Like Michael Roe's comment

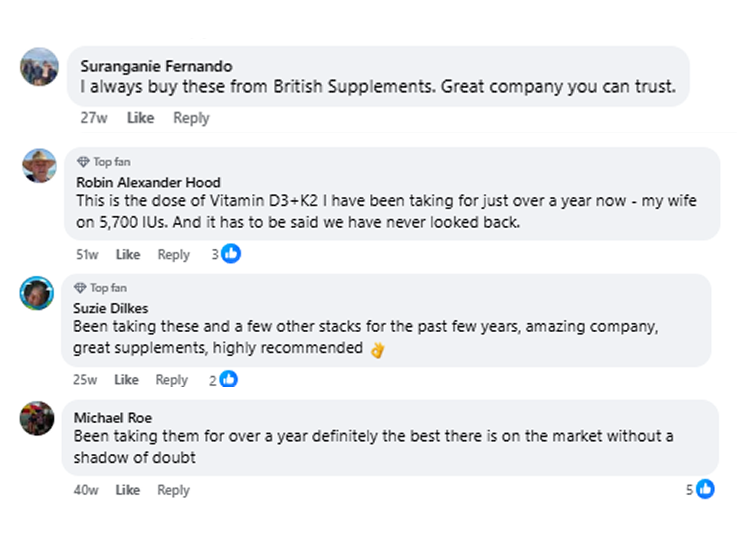point(127,490)
